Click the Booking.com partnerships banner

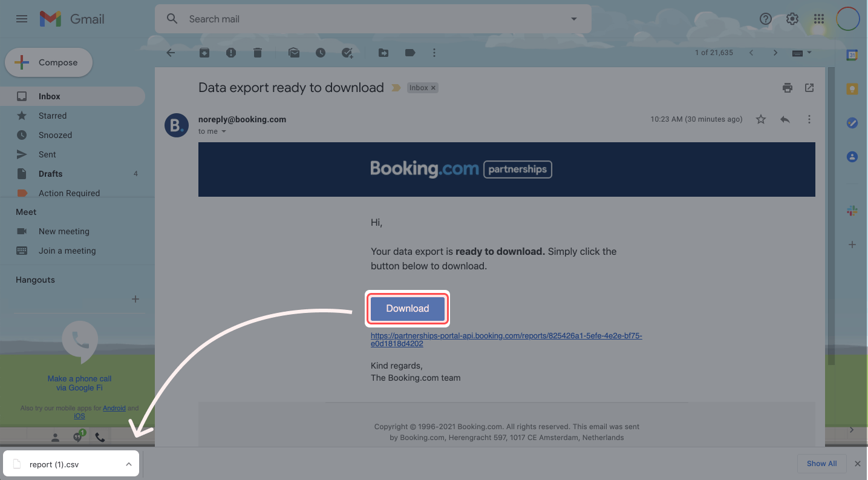[507, 169]
